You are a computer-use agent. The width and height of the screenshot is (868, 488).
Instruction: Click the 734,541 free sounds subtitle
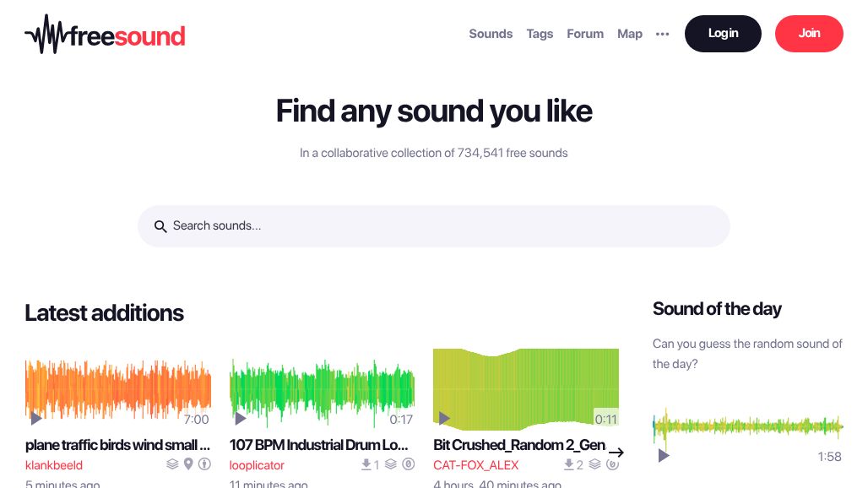433,153
